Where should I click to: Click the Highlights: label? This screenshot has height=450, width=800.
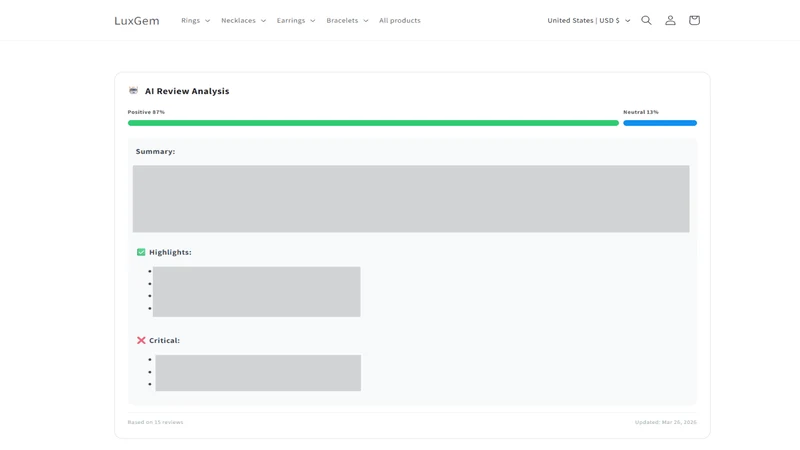click(170, 252)
